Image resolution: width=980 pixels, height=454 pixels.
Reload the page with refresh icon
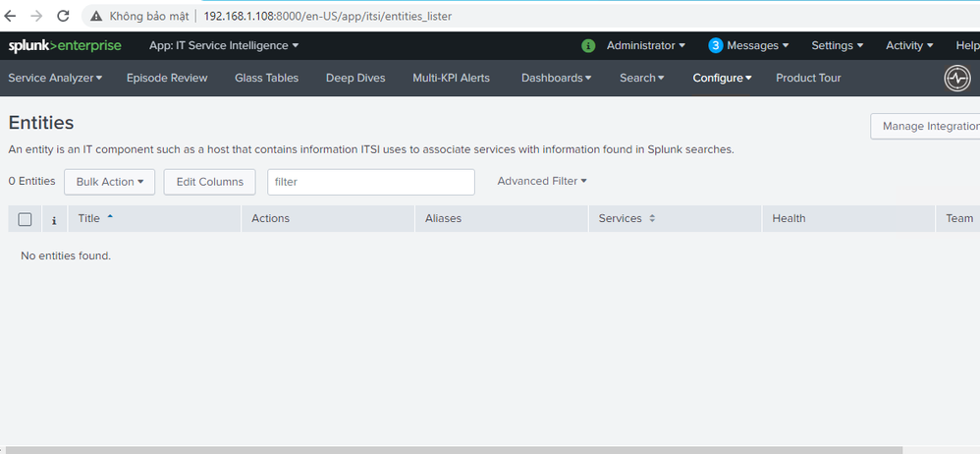click(x=63, y=17)
